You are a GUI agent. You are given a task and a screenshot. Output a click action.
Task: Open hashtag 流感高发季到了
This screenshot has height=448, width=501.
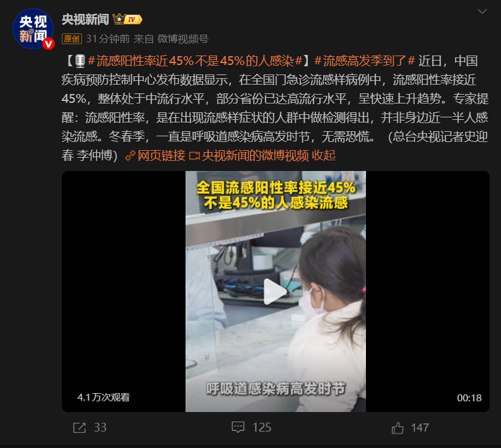click(364, 61)
